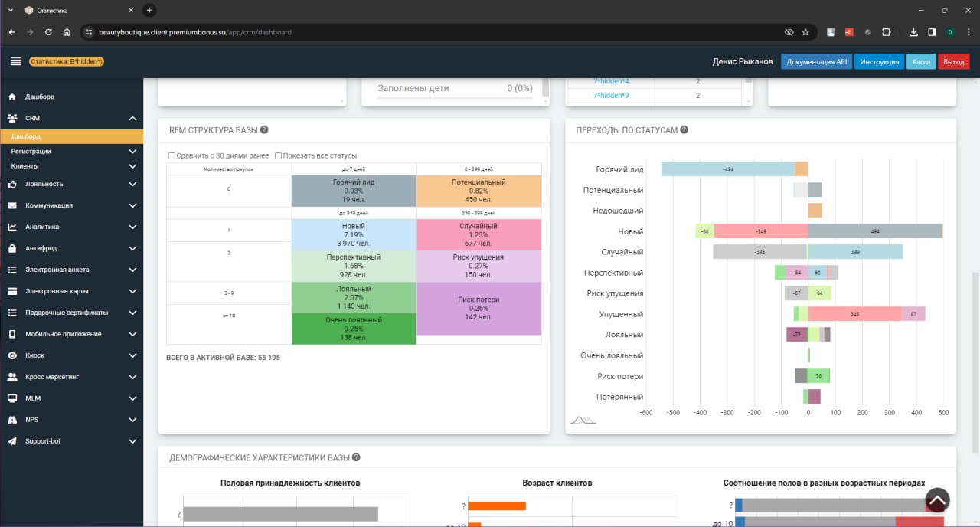Click the Документация API button
Image resolution: width=980 pixels, height=527 pixels.
816,61
